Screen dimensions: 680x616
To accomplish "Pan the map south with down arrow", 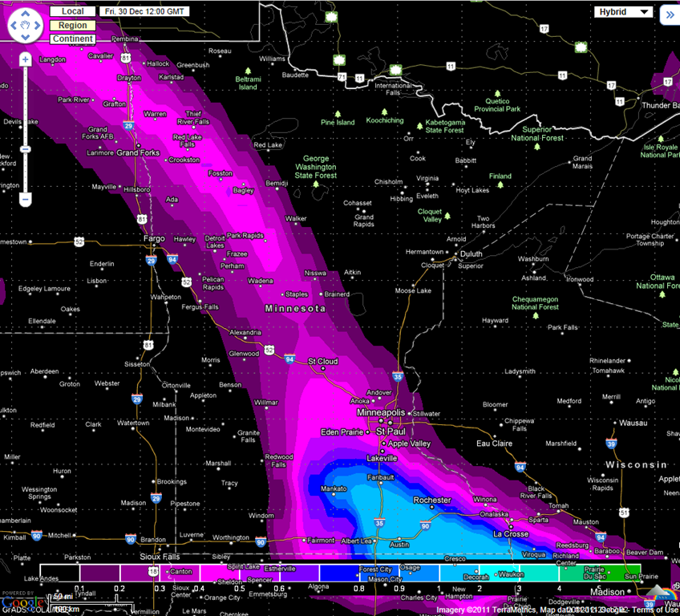I will pos(25,37).
